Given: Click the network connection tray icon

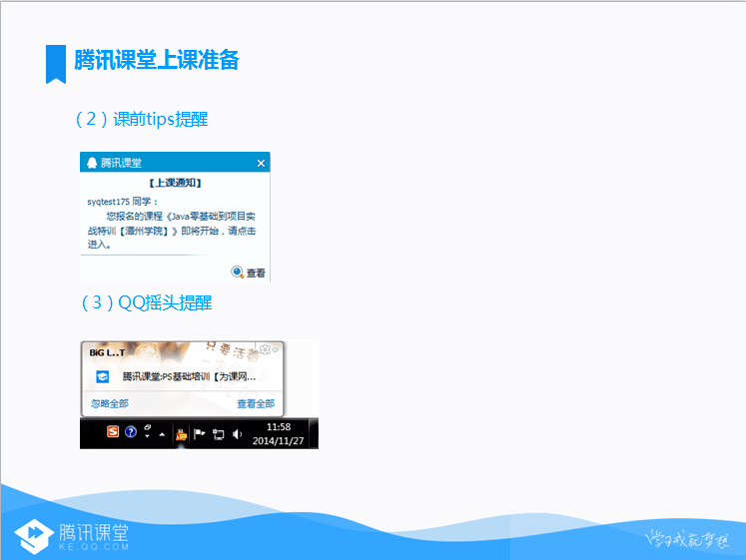Looking at the screenshot, I should [x=218, y=434].
